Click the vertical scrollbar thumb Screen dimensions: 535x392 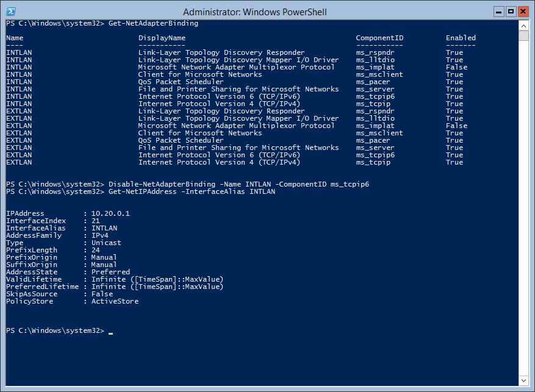[x=523, y=36]
